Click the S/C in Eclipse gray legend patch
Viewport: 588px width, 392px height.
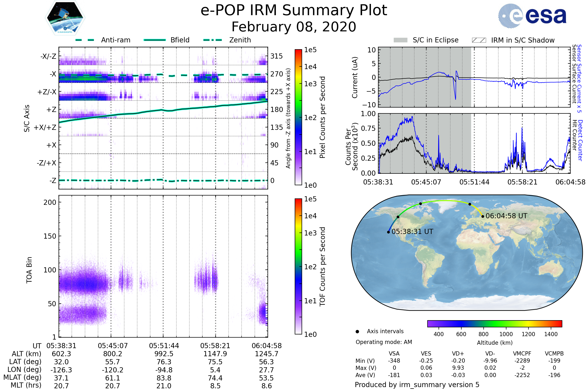[x=401, y=40]
